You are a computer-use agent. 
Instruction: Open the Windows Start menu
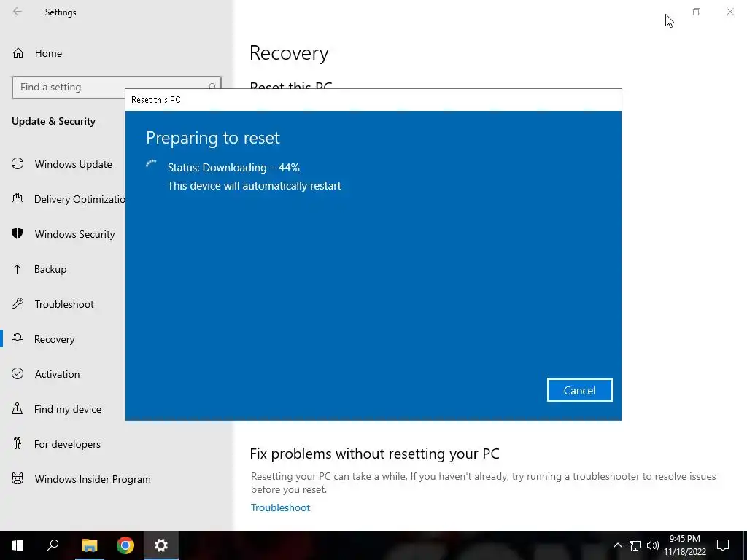point(18,545)
